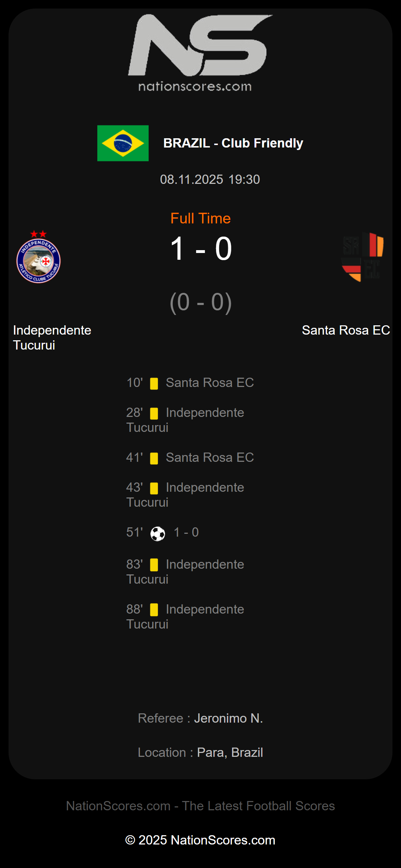This screenshot has height=868, width=401.
Task: Click the match date 08.11.2025 19:30
Action: click(210, 180)
